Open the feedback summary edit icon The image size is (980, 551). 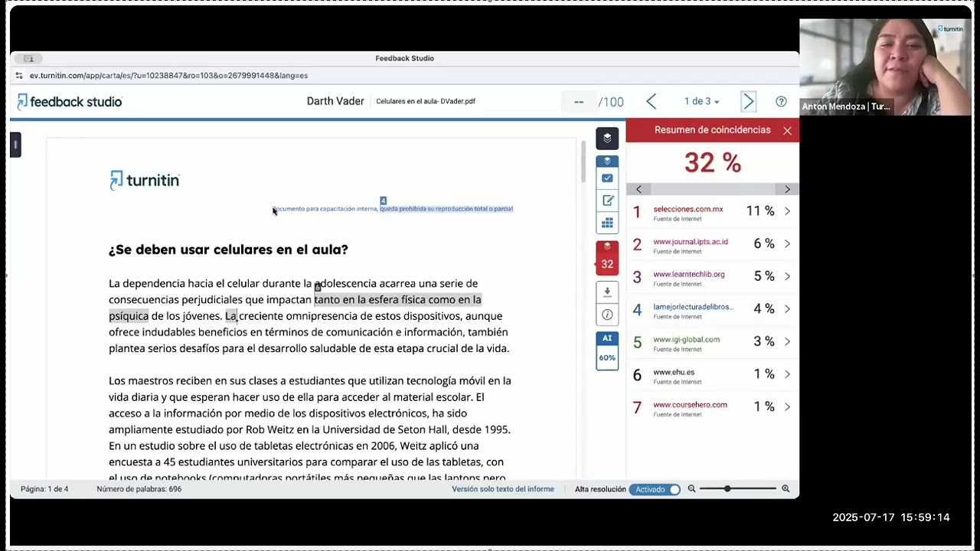tap(607, 201)
